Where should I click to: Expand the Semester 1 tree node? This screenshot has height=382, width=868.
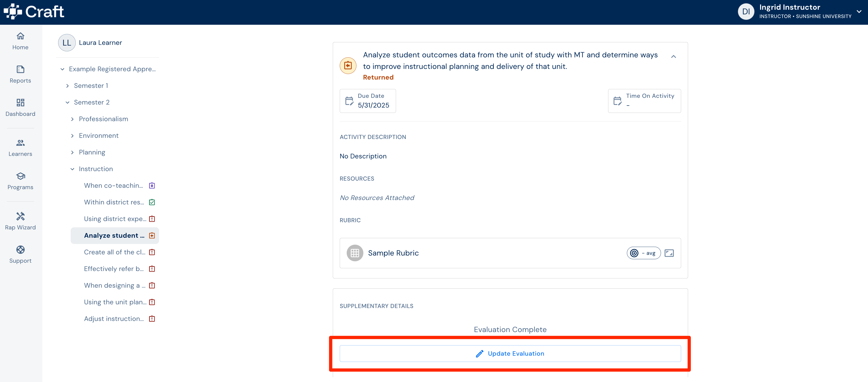pyautogui.click(x=67, y=86)
